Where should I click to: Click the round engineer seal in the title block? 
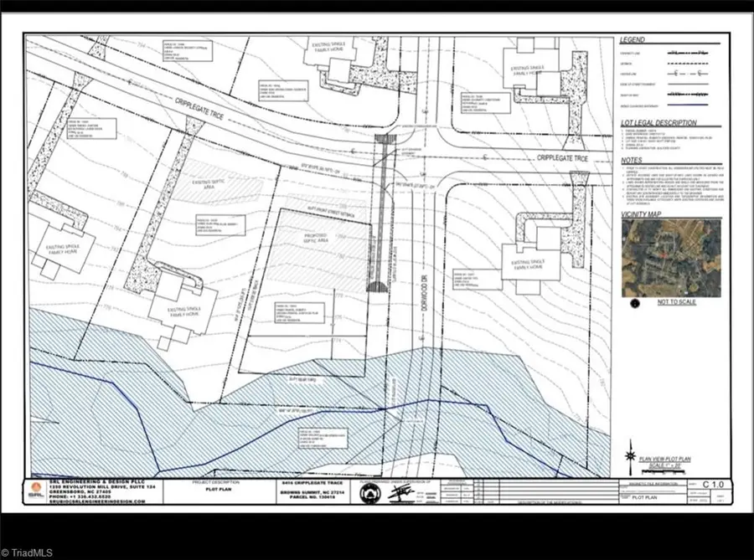pos(370,493)
